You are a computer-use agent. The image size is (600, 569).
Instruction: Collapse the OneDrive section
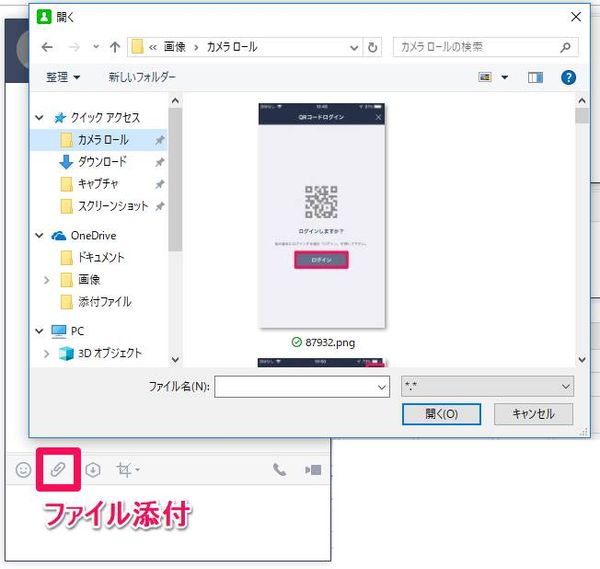point(39,235)
